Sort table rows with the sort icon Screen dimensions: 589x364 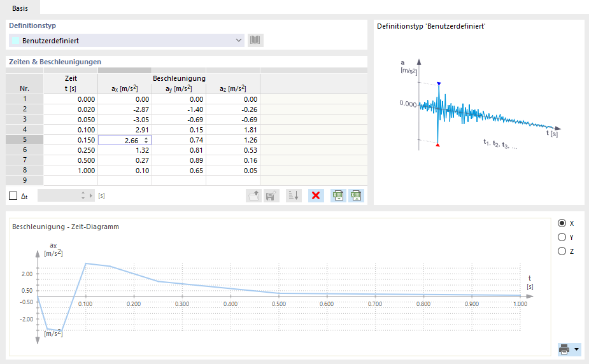[x=294, y=195]
